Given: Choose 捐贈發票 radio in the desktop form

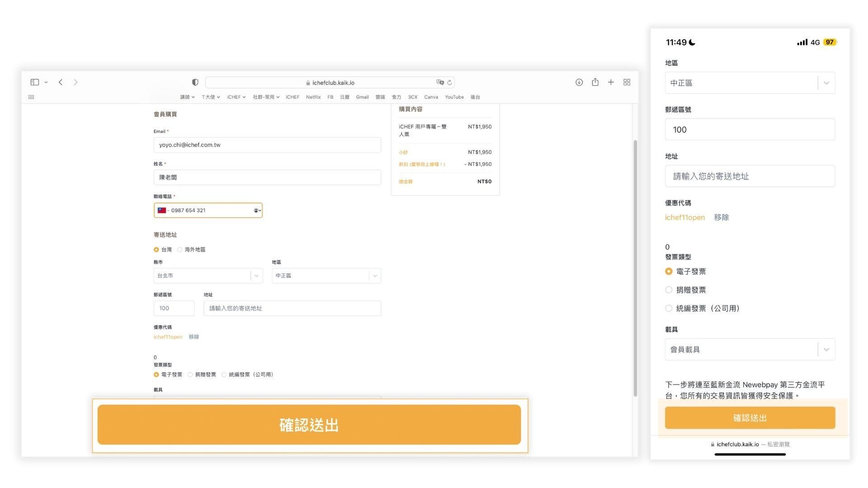Looking at the screenshot, I should pos(190,375).
